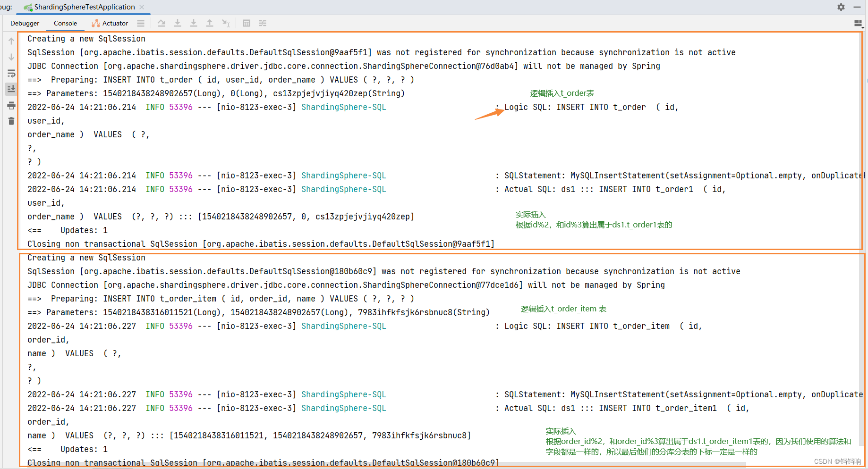Viewport: 868px width, 469px height.
Task: Toggle Scroll to the End in console
Action: coord(11,89)
